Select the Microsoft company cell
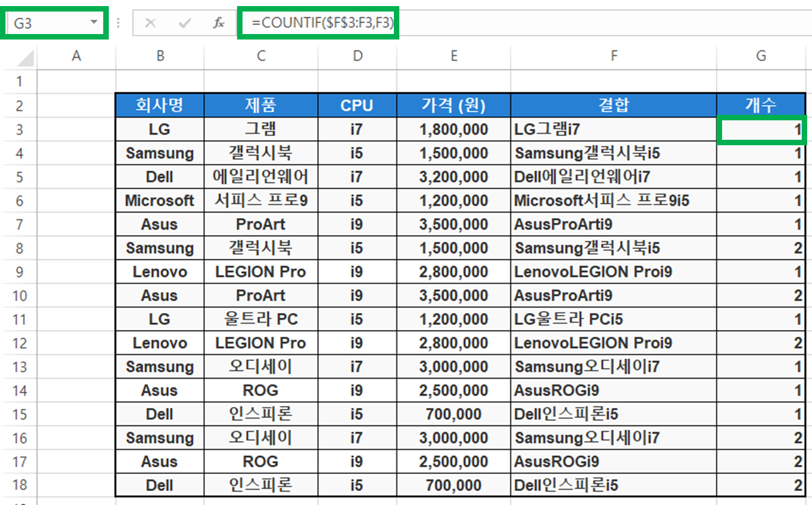The image size is (812, 505). click(160, 201)
